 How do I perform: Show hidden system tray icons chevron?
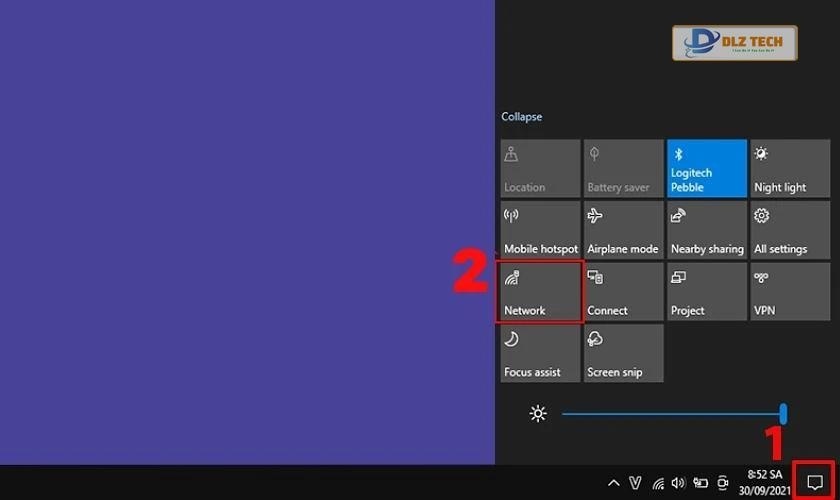[613, 483]
